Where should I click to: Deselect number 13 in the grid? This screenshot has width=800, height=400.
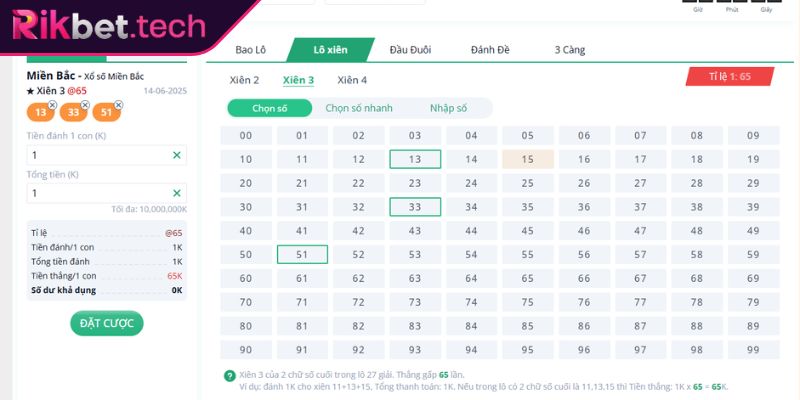415,159
